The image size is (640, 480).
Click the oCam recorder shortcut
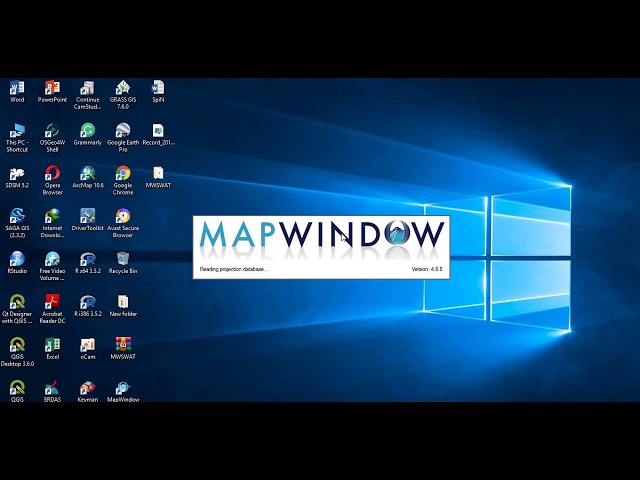[87, 349]
